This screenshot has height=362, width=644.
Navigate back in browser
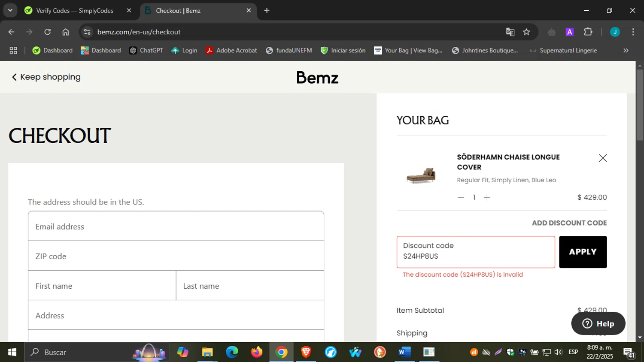point(12,32)
